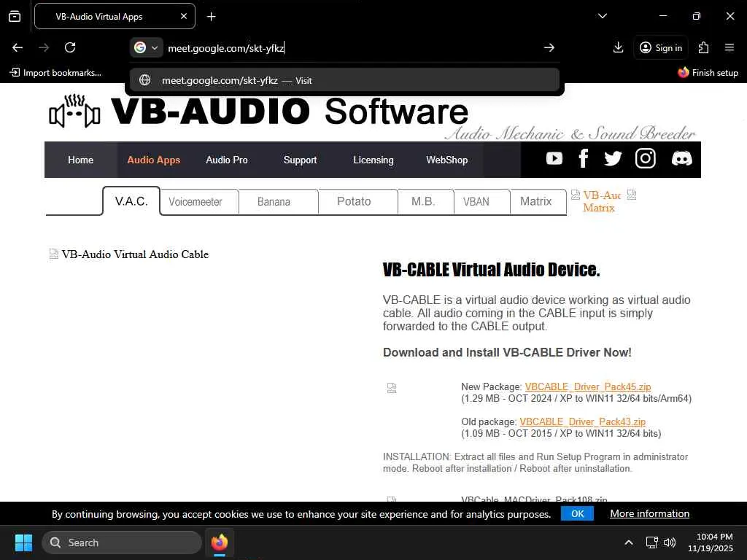Accept cookies with the OK button
This screenshot has width=747, height=560.
pyautogui.click(x=578, y=514)
